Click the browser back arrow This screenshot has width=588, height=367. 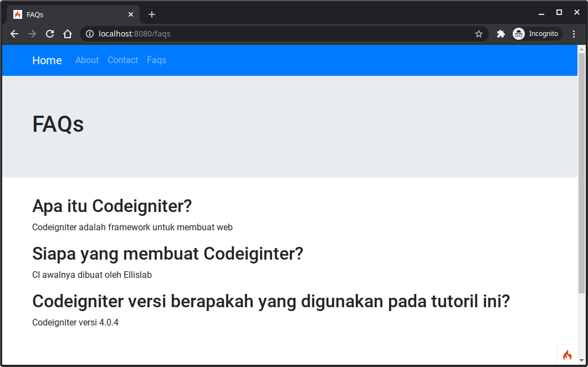(x=14, y=34)
